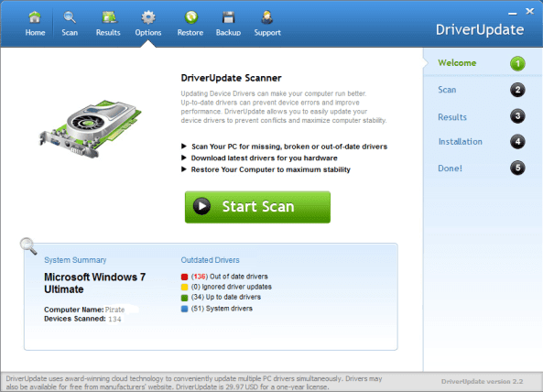Select the Backup toolbar label
The width and height of the screenshot is (543, 392).
pyautogui.click(x=228, y=33)
